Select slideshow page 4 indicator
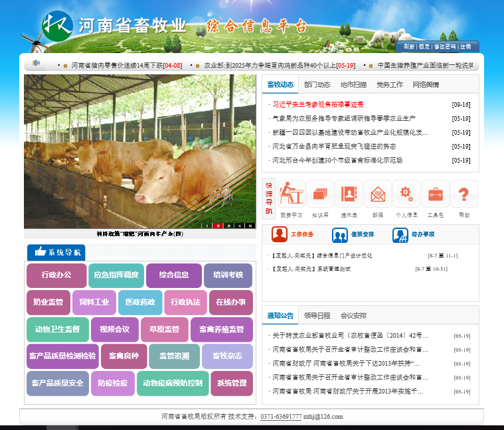The width and height of the screenshot is (504, 430). pos(240,226)
